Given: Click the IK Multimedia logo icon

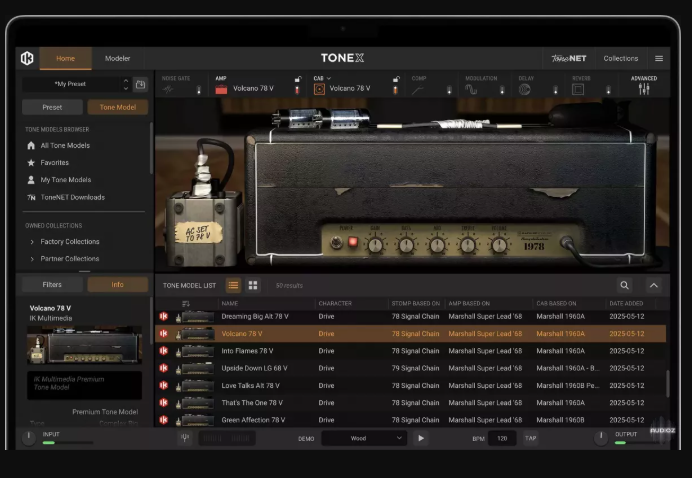Looking at the screenshot, I should pyautogui.click(x=27, y=58).
